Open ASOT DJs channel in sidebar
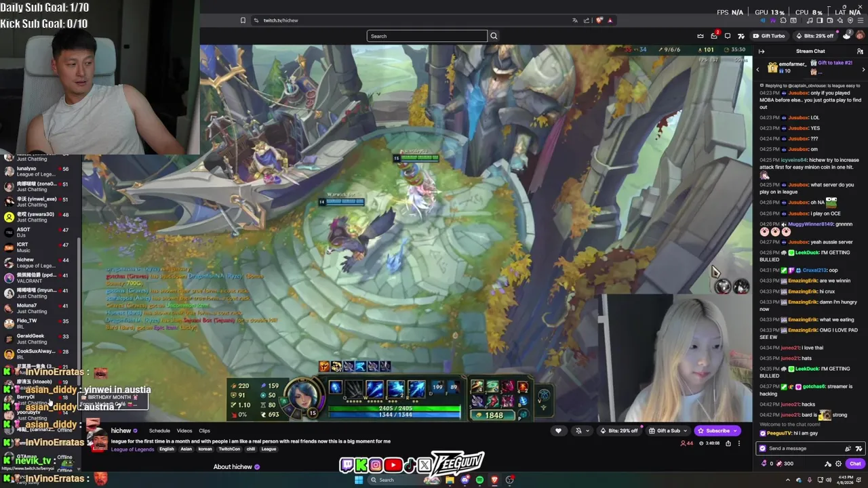 pyautogui.click(x=41, y=232)
